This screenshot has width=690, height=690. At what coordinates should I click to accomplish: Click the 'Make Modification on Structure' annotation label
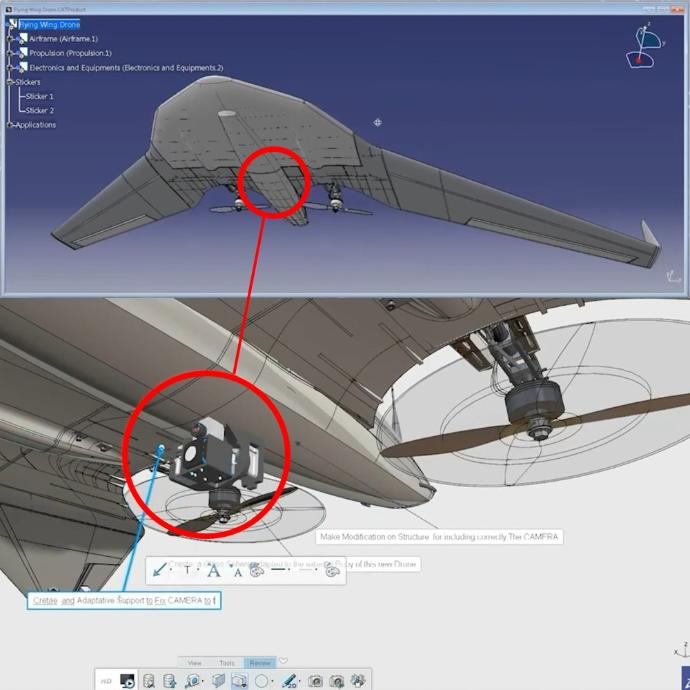click(x=440, y=537)
